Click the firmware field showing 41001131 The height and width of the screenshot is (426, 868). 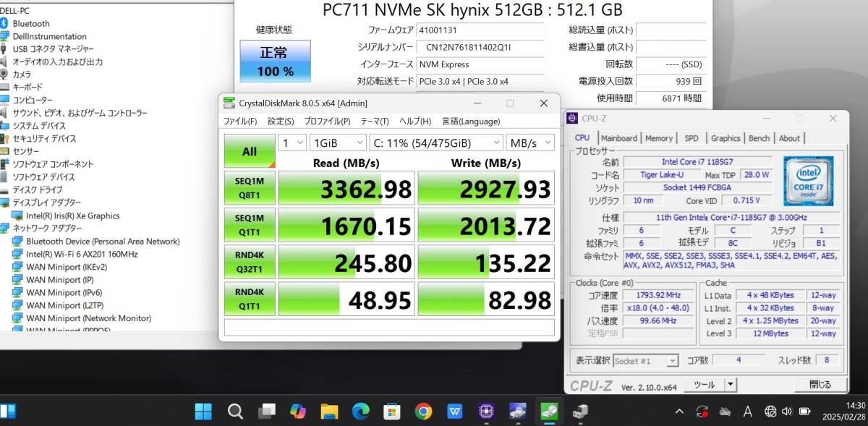tap(480, 30)
